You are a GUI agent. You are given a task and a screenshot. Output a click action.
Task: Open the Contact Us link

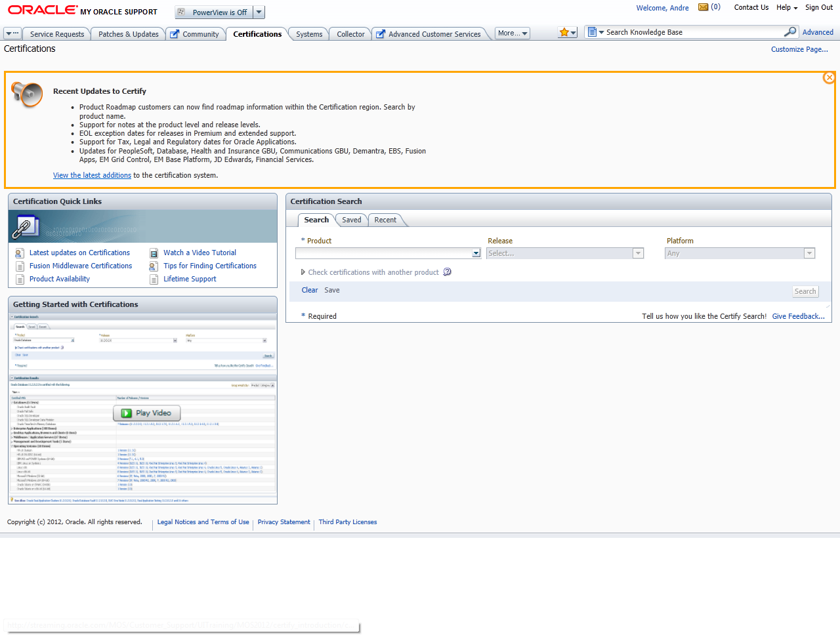click(x=751, y=7)
